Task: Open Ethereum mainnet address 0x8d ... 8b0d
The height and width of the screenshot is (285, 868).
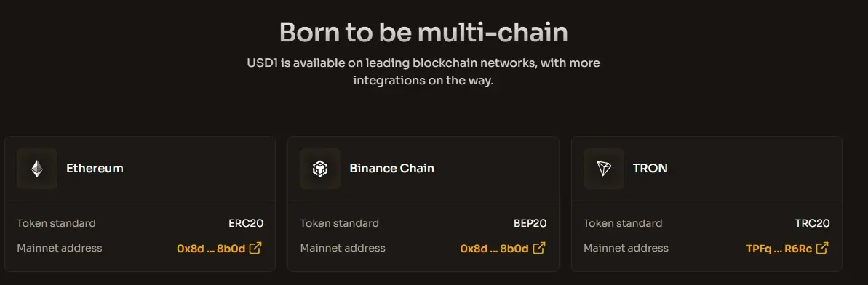Action: point(211,249)
